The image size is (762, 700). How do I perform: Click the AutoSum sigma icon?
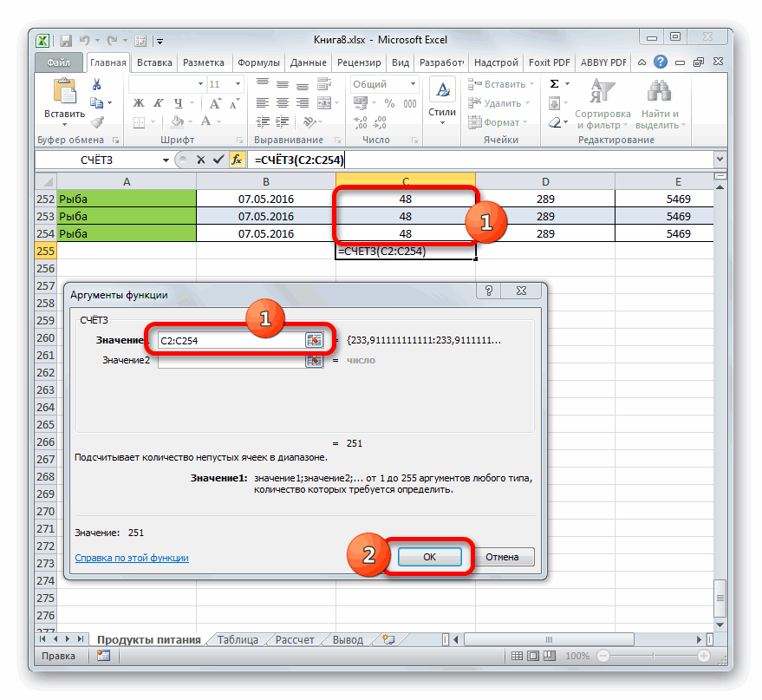tap(555, 84)
